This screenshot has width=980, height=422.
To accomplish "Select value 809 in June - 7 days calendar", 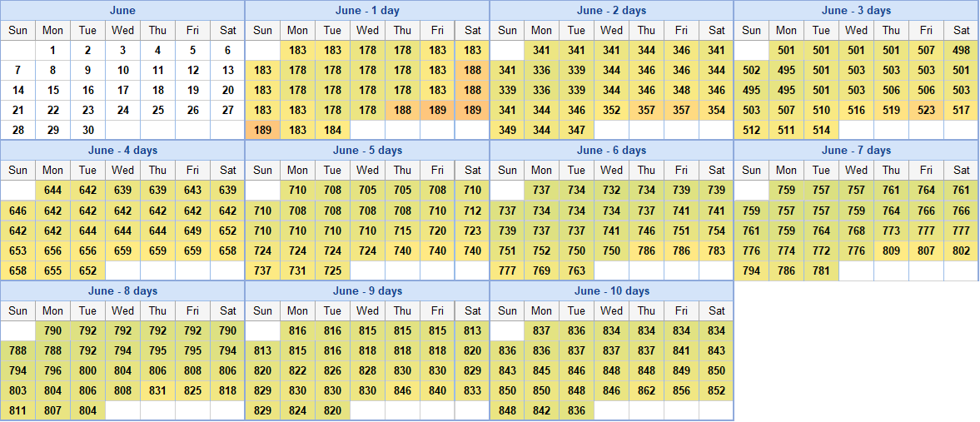I will click(x=891, y=251).
